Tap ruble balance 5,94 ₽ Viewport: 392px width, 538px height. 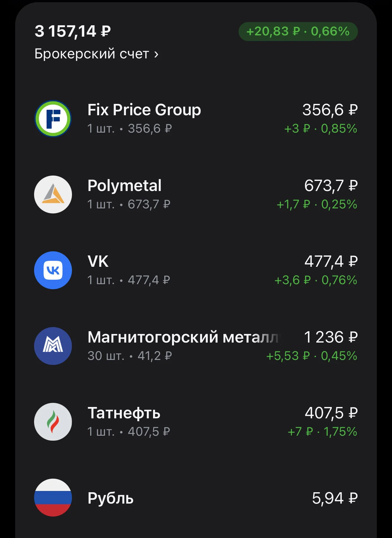click(335, 498)
